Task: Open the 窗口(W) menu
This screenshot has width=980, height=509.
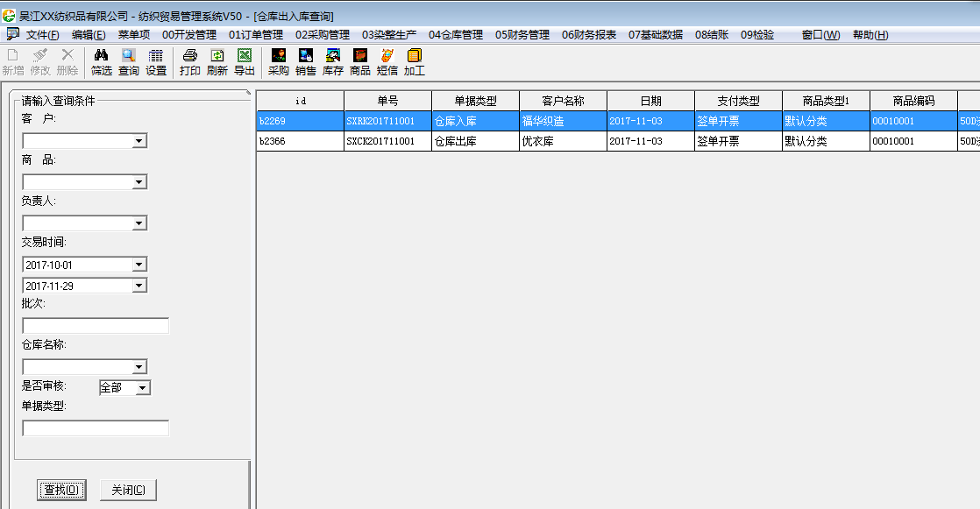Action: 820,35
